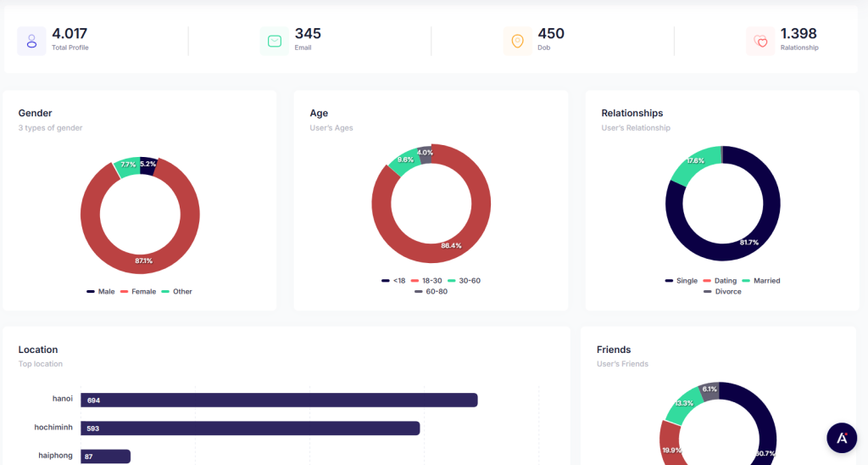Click the hochiminh bar showing 593
Image resolution: width=868 pixels, height=465 pixels.
pyautogui.click(x=250, y=429)
